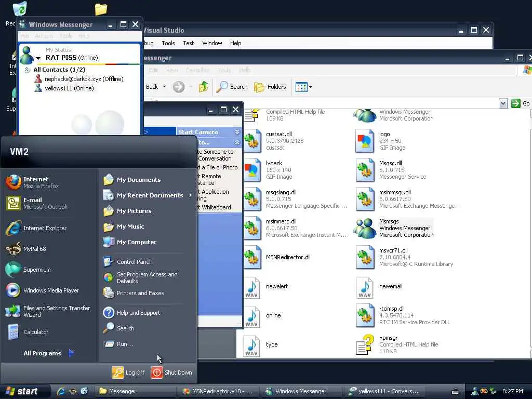Open Supermium from Start menu
The image size is (532, 399).
pos(28,270)
